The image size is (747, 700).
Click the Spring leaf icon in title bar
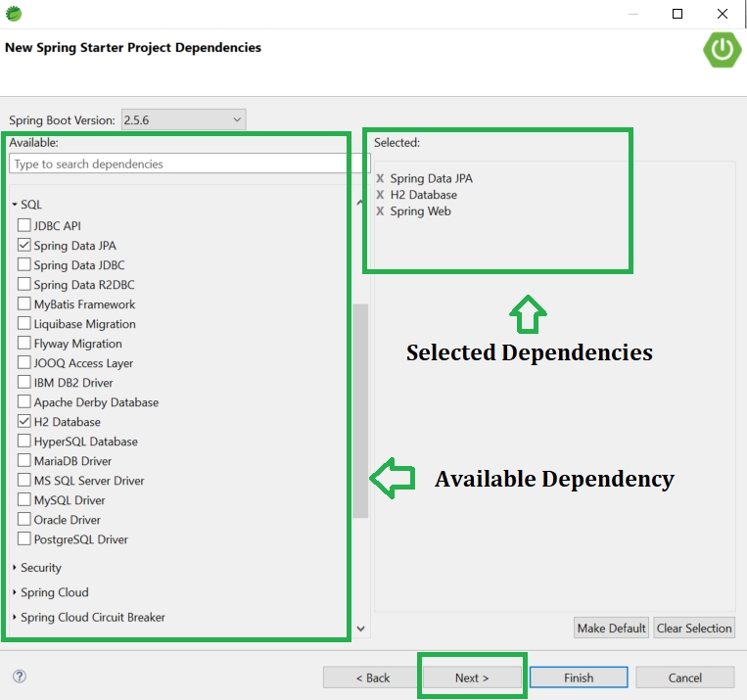click(14, 14)
